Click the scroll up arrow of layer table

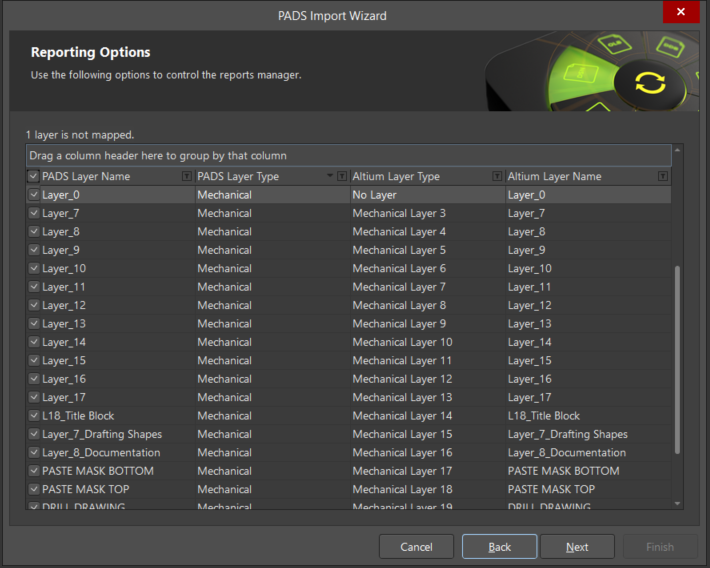(x=677, y=150)
